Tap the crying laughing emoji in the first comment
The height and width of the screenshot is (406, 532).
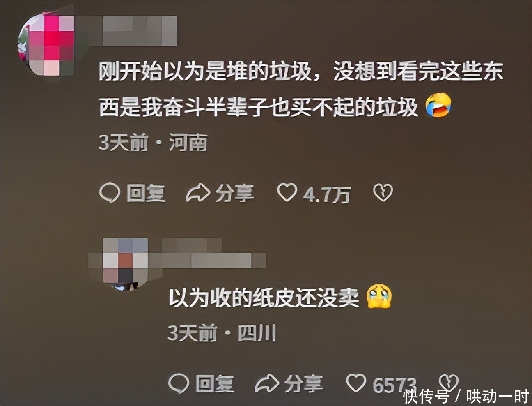(438, 105)
